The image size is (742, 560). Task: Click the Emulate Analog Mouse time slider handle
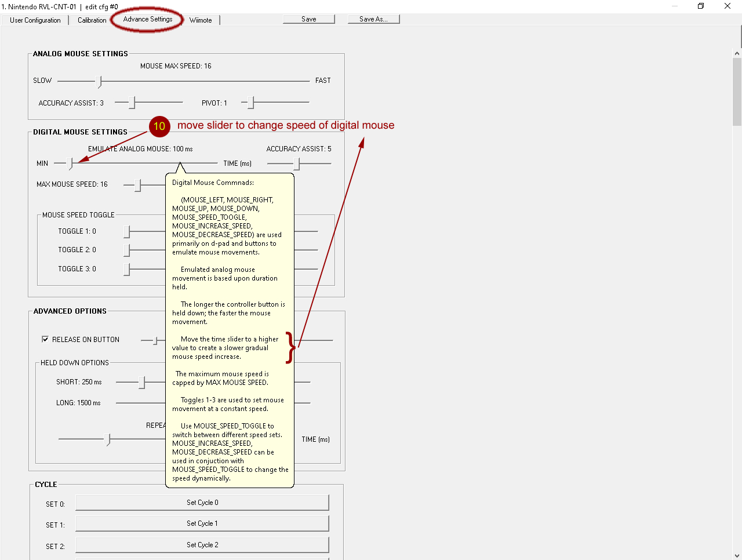(x=71, y=164)
